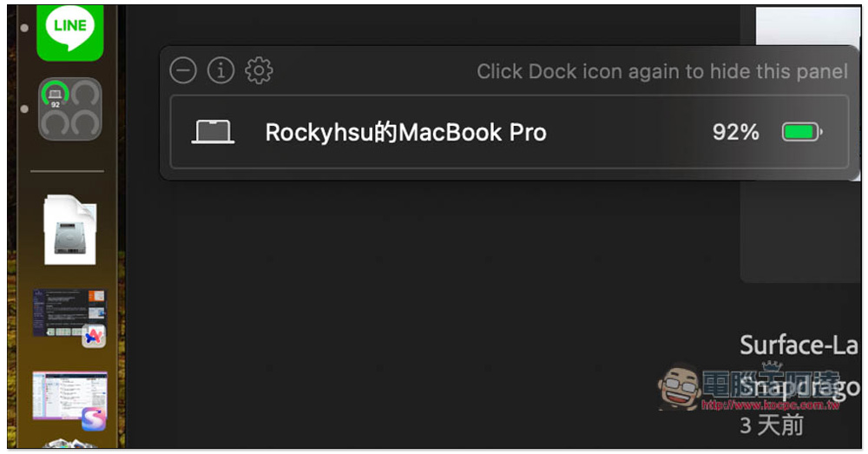Click the hide panel hint text
Screen dimensions: 868x454
tap(662, 71)
